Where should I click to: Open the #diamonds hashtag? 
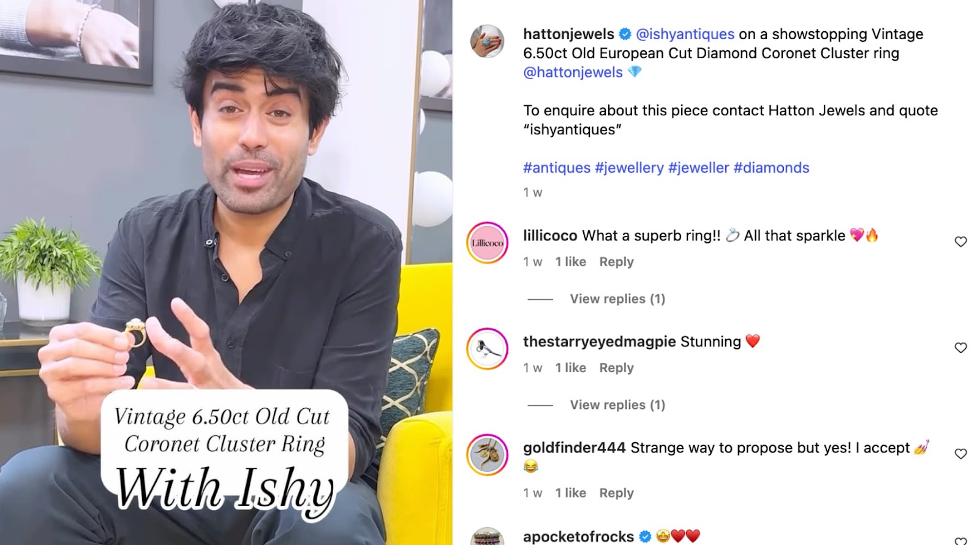click(771, 167)
